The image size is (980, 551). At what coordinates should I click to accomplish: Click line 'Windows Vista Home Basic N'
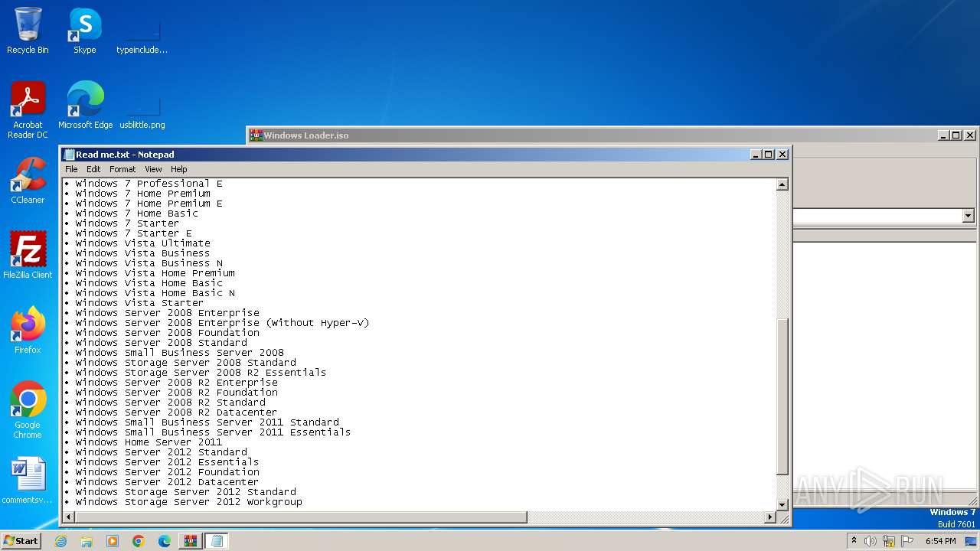tap(155, 293)
